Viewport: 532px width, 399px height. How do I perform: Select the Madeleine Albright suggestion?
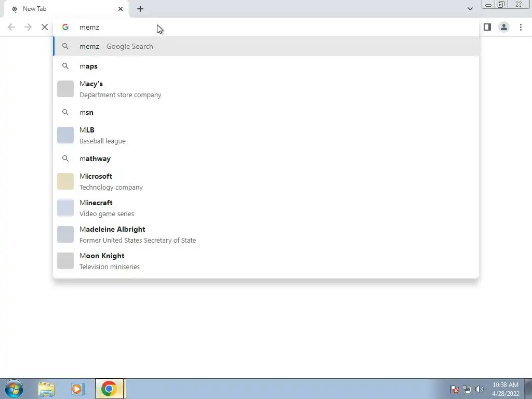266,234
